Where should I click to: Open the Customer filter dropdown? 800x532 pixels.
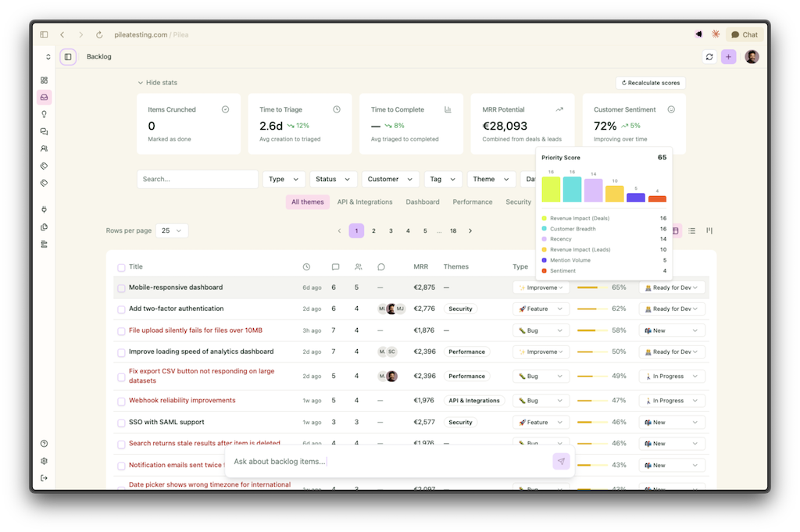point(390,179)
